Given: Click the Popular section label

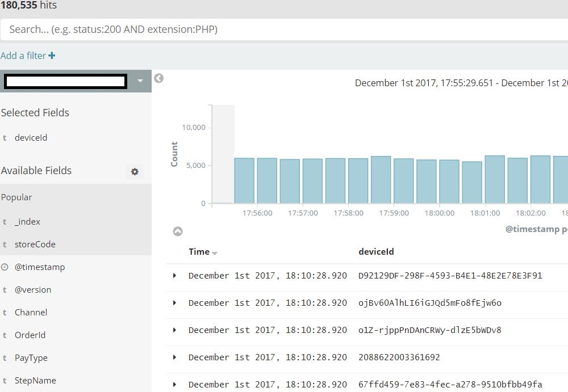Looking at the screenshot, I should coord(16,197).
